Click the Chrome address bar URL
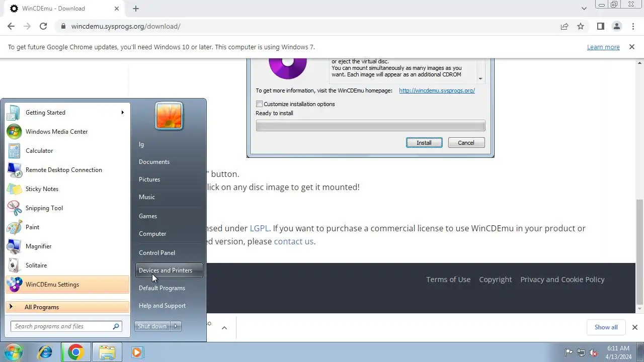Viewport: 644px width, 362px height. pos(126,26)
